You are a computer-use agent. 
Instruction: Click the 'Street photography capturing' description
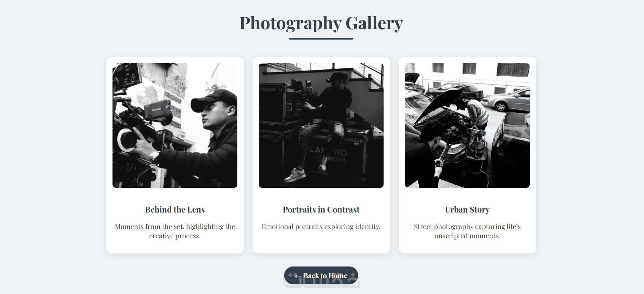(467, 231)
